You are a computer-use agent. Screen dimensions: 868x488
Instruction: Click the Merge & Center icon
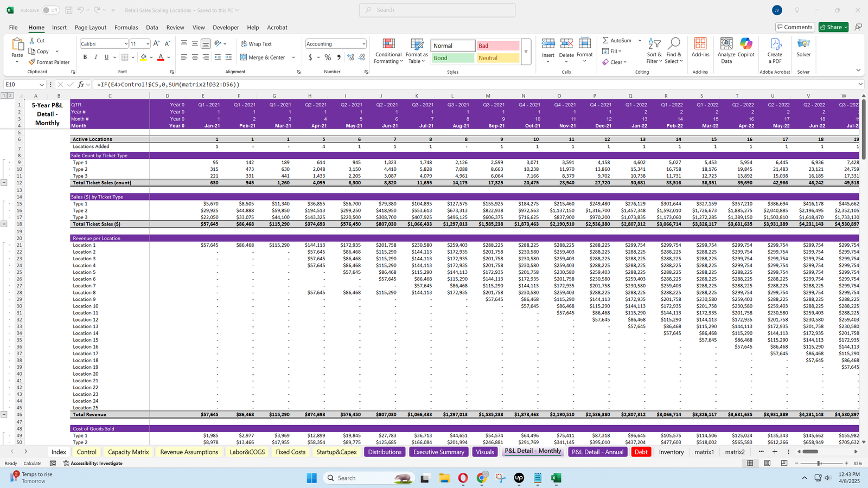(244, 57)
